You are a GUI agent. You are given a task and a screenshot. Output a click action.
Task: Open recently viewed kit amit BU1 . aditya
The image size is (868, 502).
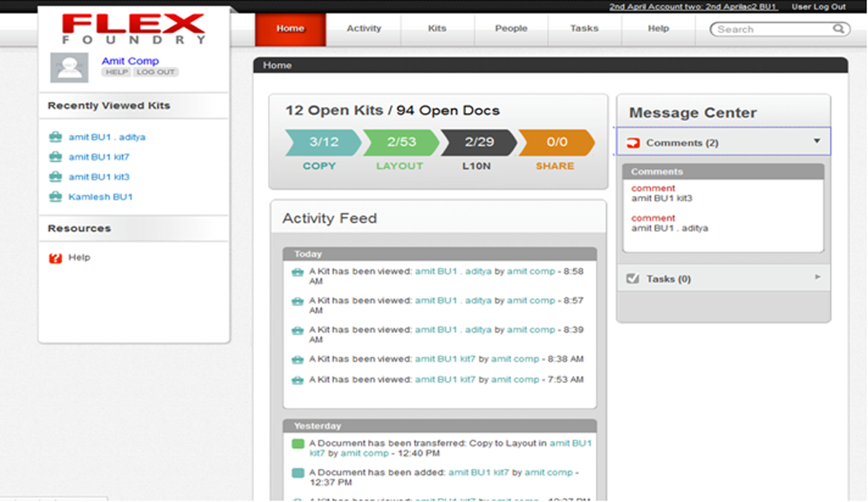(106, 137)
